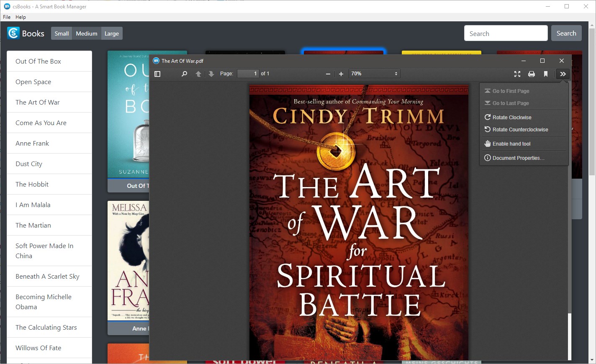Viewport: 596px width, 364px height.
Task: Select Open Space in book list
Action: tap(49, 82)
